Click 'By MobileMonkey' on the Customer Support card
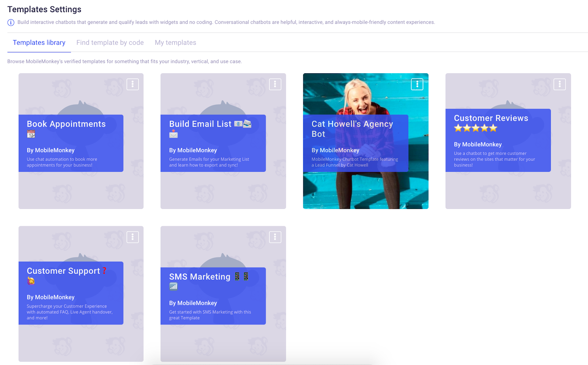588x365 pixels. coord(51,297)
